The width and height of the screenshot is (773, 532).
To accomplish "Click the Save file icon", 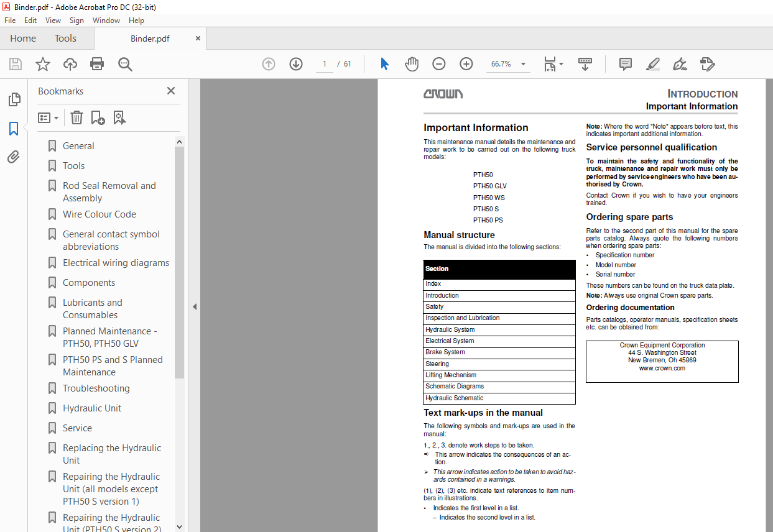I will click(16, 64).
